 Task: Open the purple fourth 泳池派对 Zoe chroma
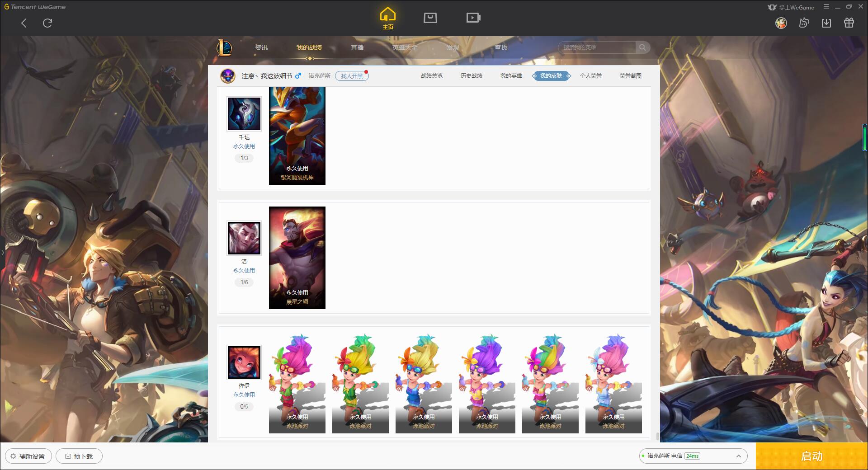coord(487,383)
